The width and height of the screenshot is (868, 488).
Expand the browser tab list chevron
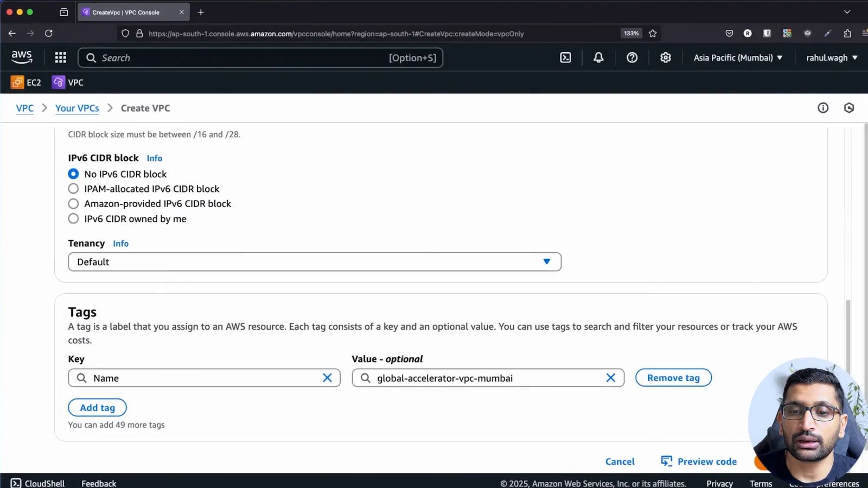(x=847, y=12)
